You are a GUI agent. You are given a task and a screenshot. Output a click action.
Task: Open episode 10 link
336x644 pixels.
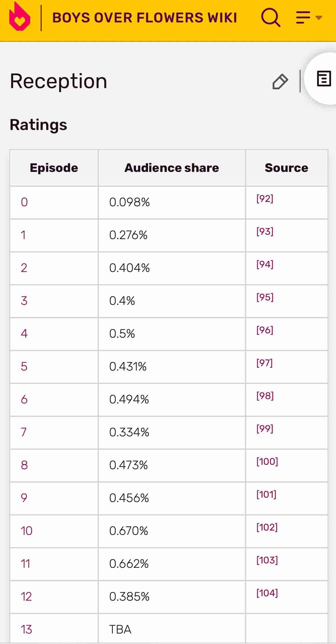click(26, 531)
